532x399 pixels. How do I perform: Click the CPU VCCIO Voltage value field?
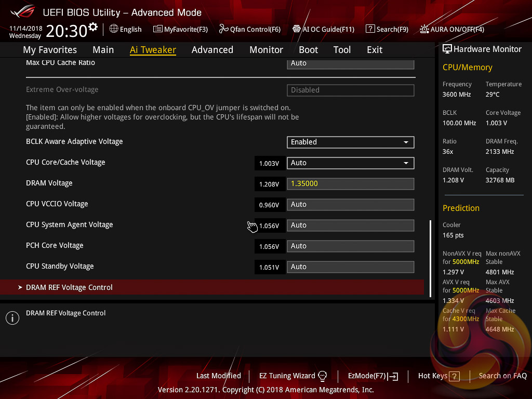click(x=350, y=205)
